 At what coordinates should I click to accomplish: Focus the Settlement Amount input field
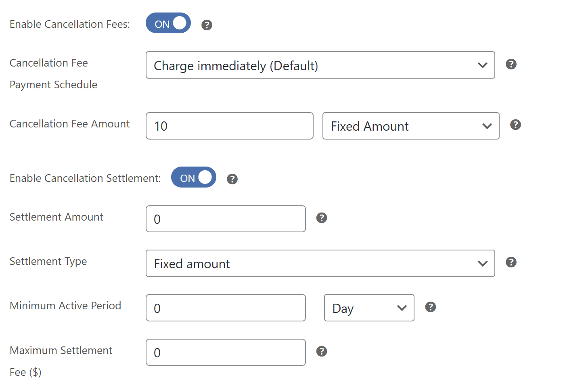click(x=226, y=219)
